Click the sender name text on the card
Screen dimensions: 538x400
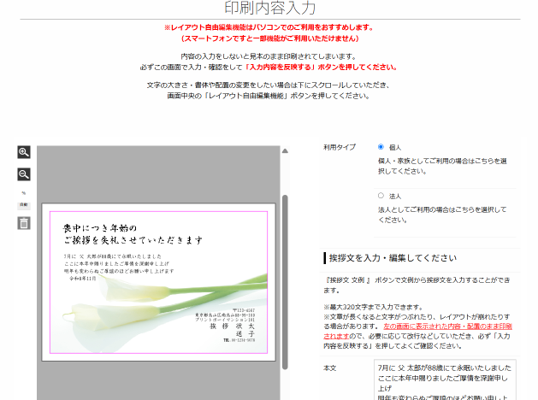coord(233,330)
